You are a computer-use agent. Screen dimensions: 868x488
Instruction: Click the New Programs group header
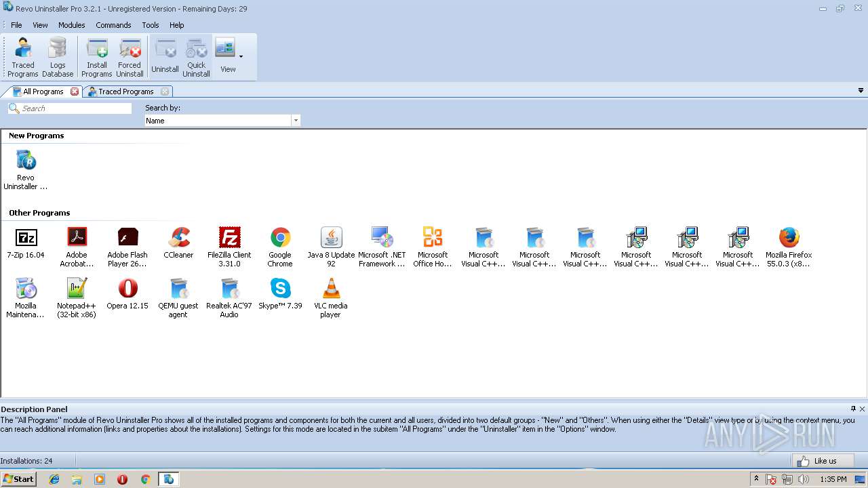click(x=37, y=136)
